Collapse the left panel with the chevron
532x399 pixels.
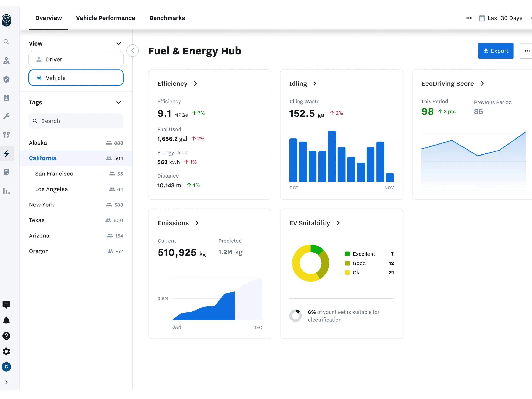point(133,51)
